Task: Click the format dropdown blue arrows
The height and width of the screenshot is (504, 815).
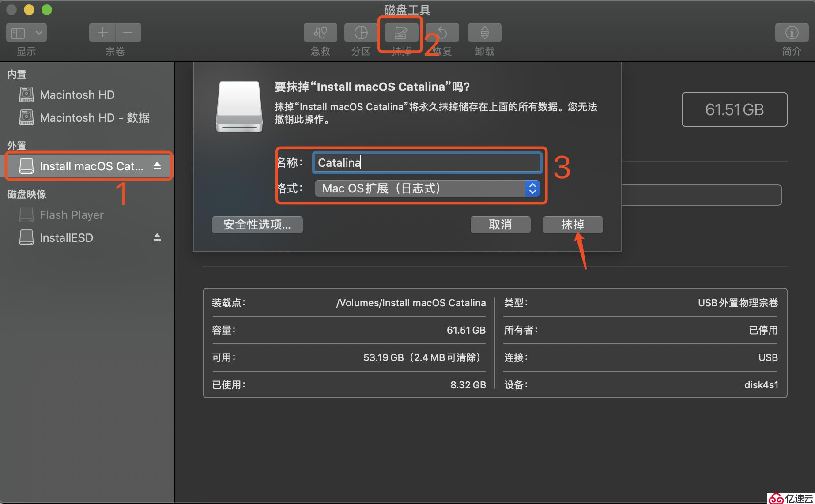Action: click(x=532, y=188)
